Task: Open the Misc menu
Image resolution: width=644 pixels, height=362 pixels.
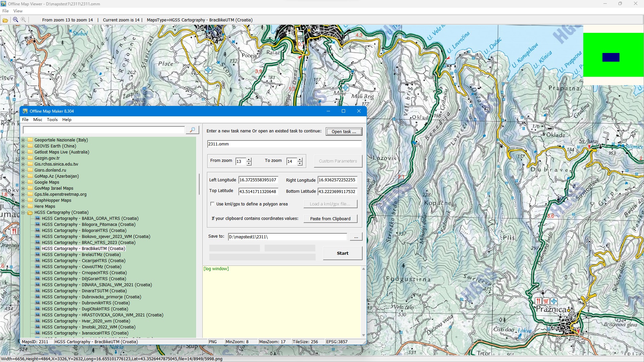Action: coord(38,120)
